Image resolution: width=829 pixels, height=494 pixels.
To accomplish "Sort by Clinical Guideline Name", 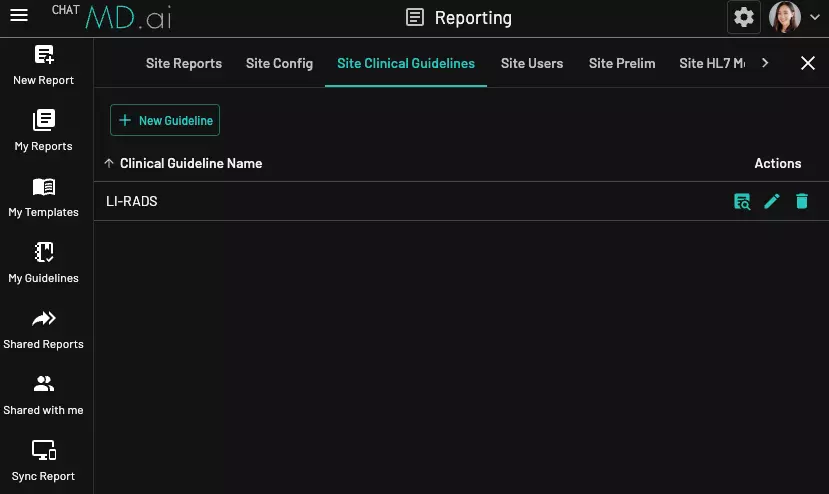I will click(x=190, y=163).
